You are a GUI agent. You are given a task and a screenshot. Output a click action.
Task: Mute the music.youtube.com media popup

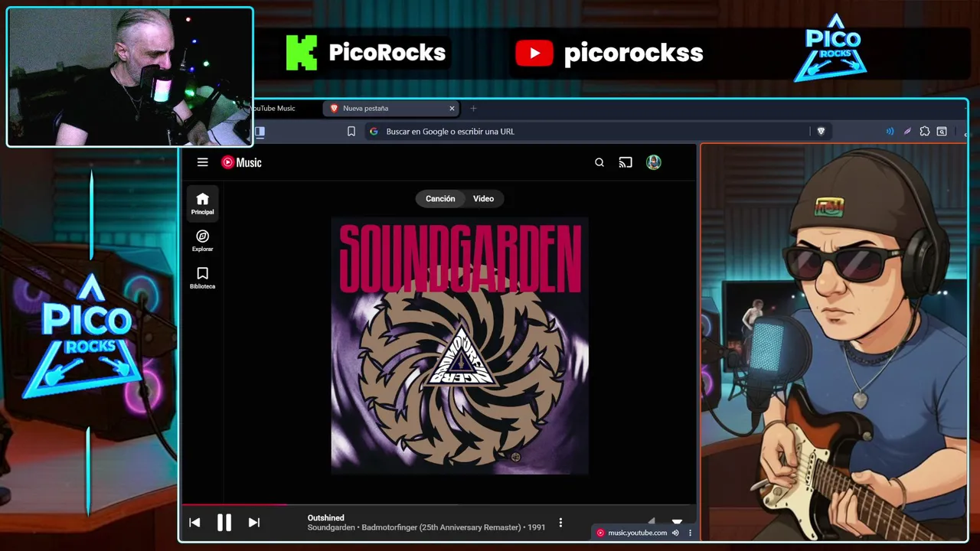tap(675, 533)
